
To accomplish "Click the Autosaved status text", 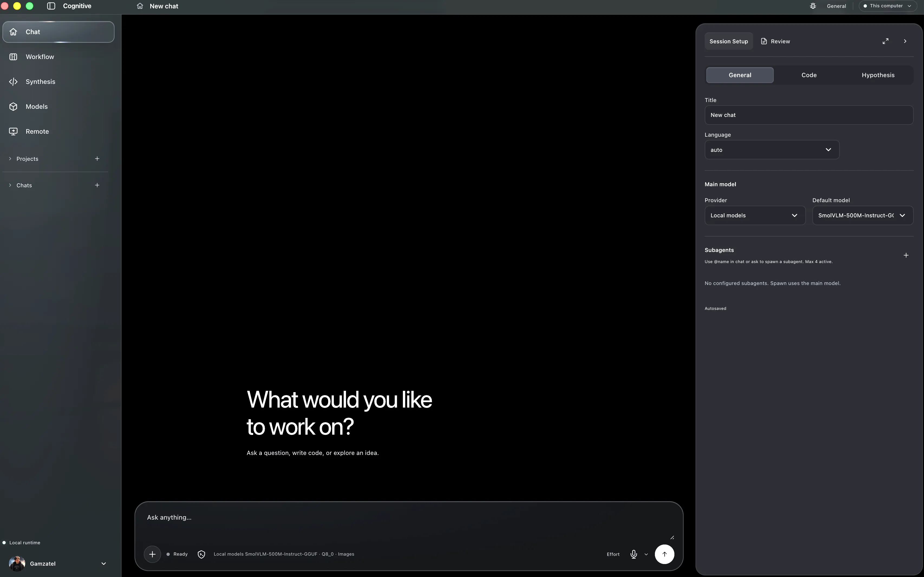I will click(x=715, y=308).
